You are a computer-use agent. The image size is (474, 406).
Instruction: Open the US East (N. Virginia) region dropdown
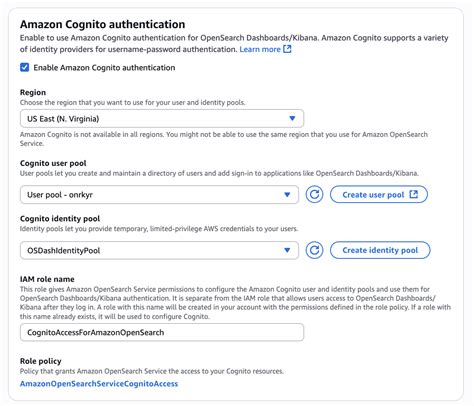click(x=162, y=119)
